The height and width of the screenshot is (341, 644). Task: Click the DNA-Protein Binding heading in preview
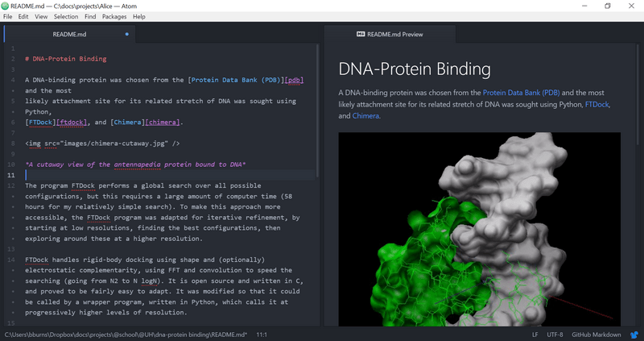[415, 69]
